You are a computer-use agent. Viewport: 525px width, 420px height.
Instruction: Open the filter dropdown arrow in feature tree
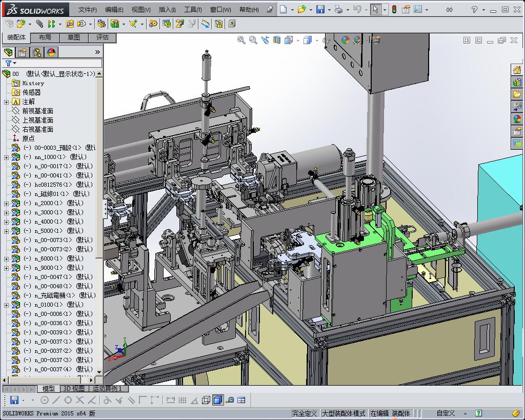[x=14, y=63]
